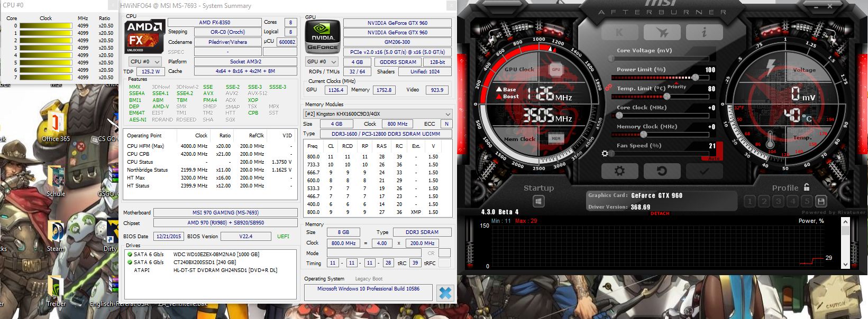Open Afterburner settings gear button

tap(619, 171)
